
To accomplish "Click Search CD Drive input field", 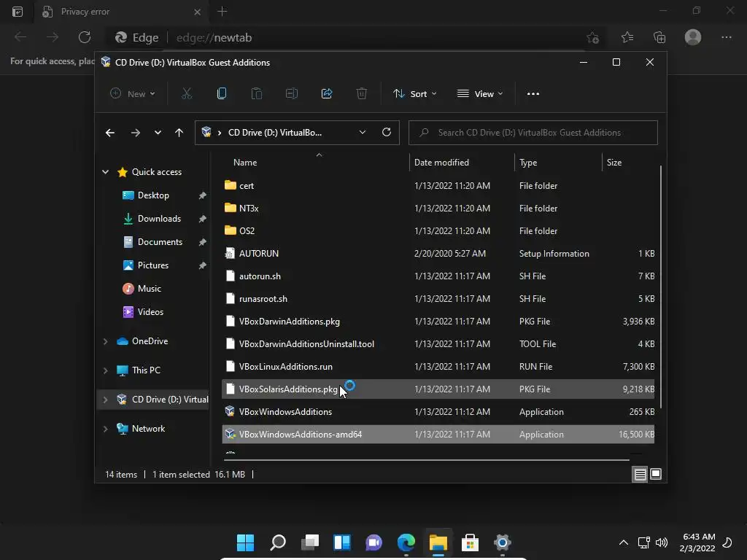I will pos(533,133).
